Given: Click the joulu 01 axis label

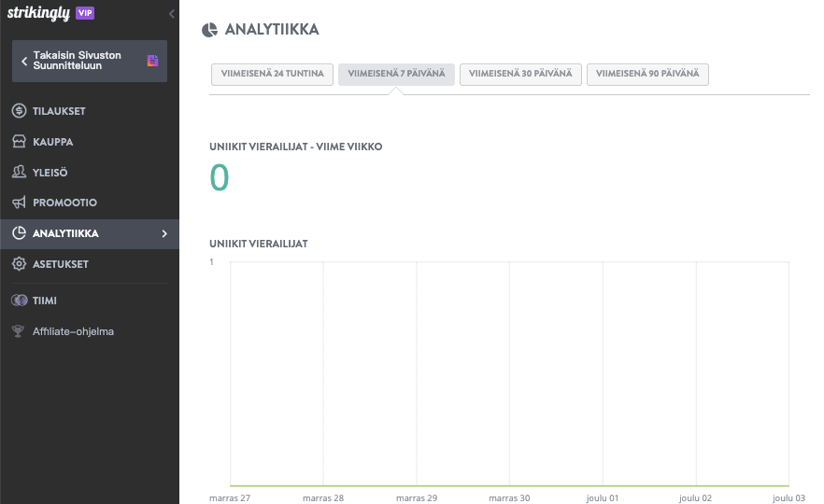Looking at the screenshot, I should coord(603,498).
